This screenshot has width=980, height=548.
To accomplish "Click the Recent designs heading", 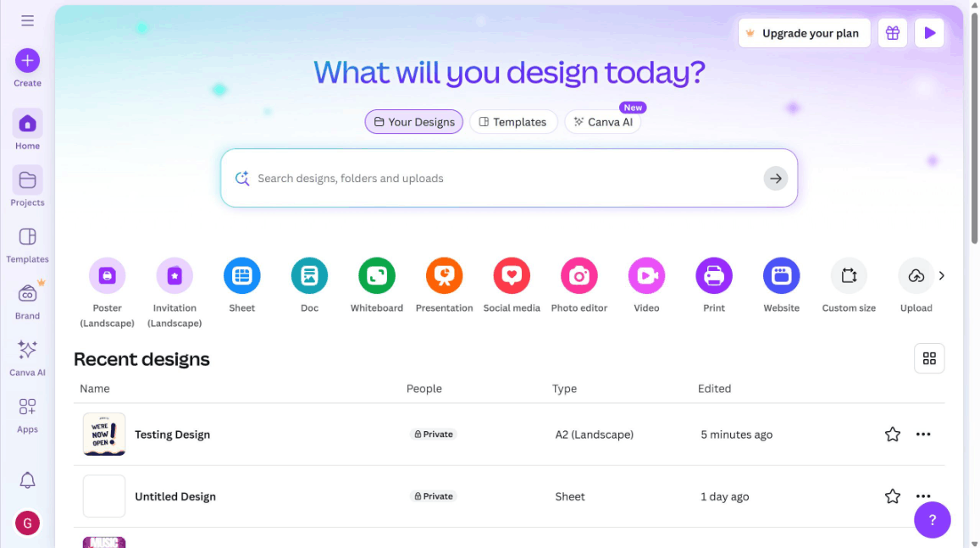I will pyautogui.click(x=141, y=359).
